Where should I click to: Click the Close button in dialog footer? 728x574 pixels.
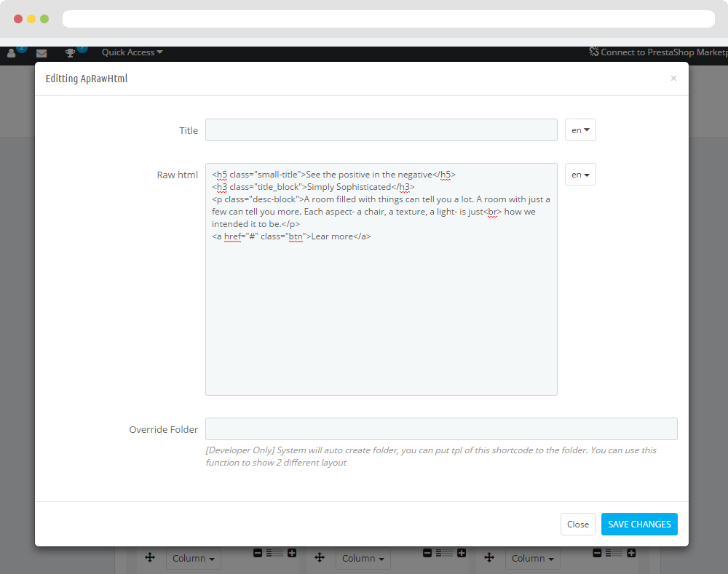[x=577, y=524]
